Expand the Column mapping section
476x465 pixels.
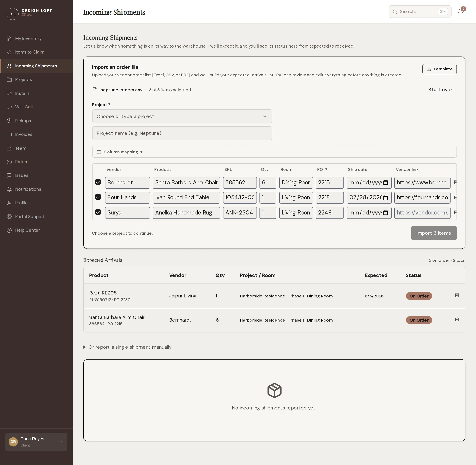(x=274, y=152)
